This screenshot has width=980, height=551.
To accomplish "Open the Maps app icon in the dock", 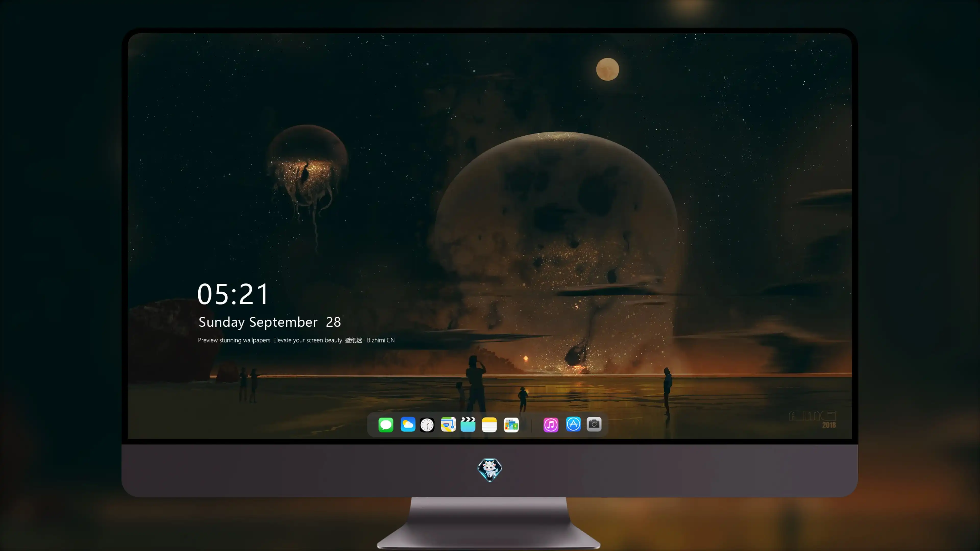I will 448,425.
